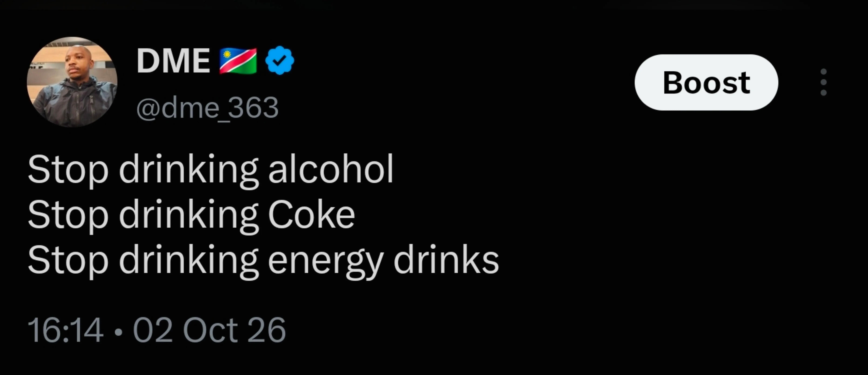Open the three-dot more options menu
Viewport: 868px width, 375px height.
point(824,82)
